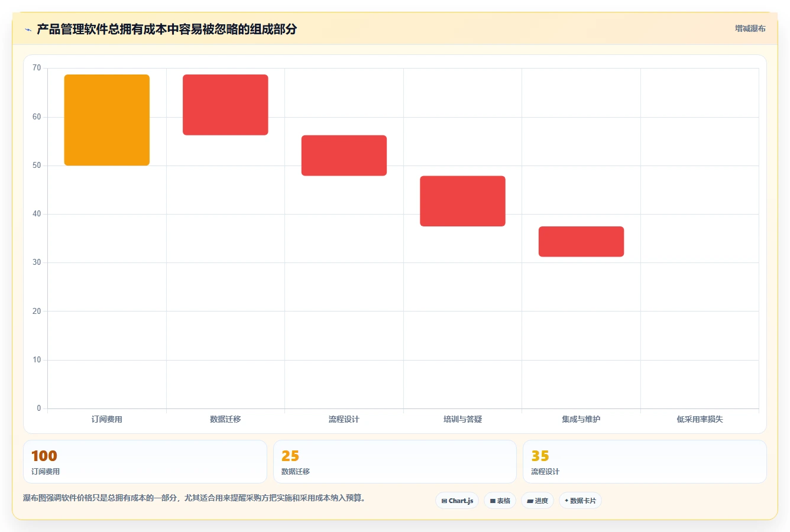Click the orange 订阅费用 waterfall bar
The height and width of the screenshot is (532, 790).
pos(107,120)
